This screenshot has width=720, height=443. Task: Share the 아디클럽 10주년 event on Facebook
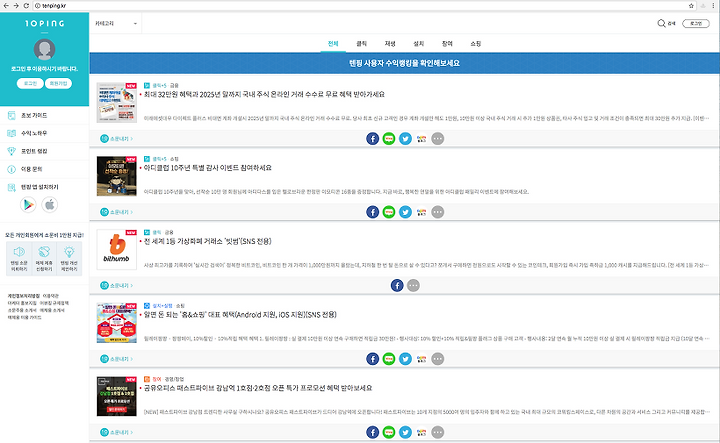click(372, 212)
